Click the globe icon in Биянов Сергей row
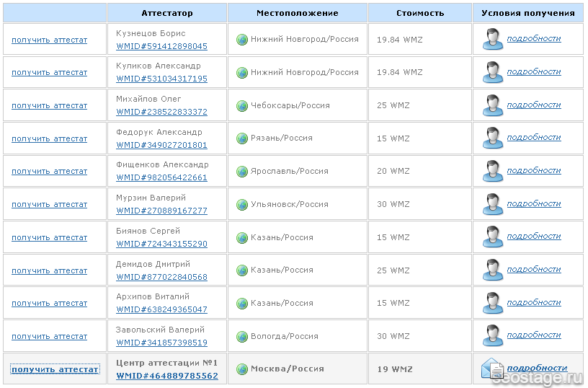This screenshot has width=588, height=388. 242,237
